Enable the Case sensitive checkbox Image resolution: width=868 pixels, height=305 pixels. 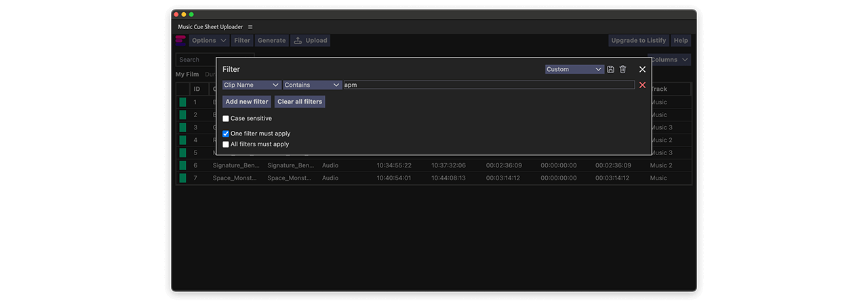click(226, 119)
